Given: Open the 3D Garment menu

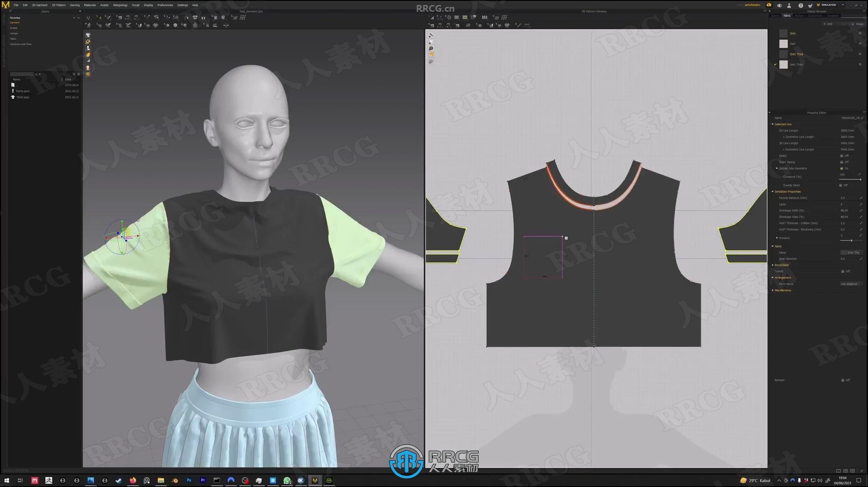Looking at the screenshot, I should point(40,5).
